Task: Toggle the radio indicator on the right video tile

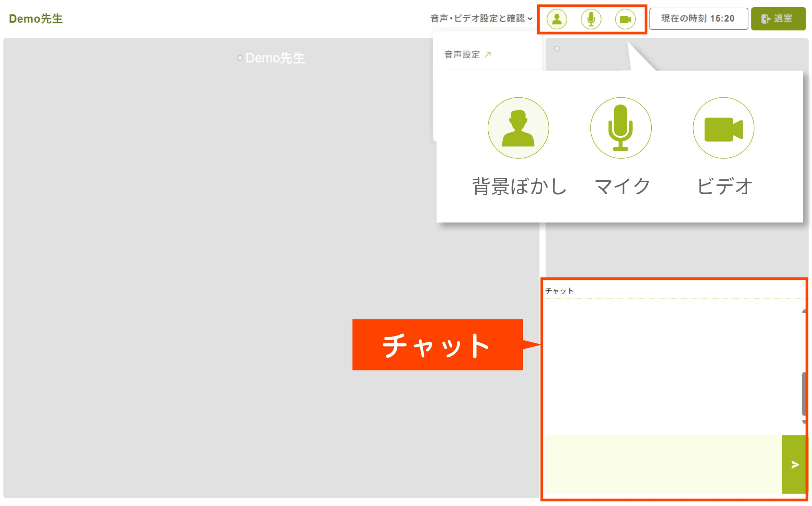Action: tap(557, 49)
